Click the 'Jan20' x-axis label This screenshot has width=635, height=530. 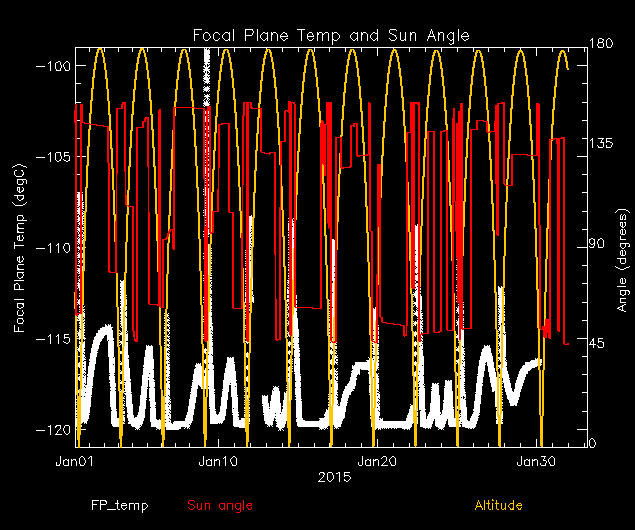click(377, 462)
